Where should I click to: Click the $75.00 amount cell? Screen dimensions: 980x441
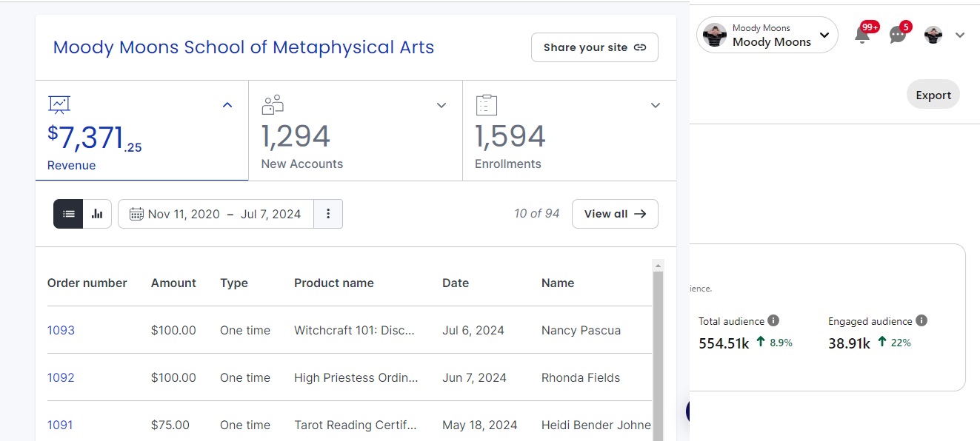170,425
